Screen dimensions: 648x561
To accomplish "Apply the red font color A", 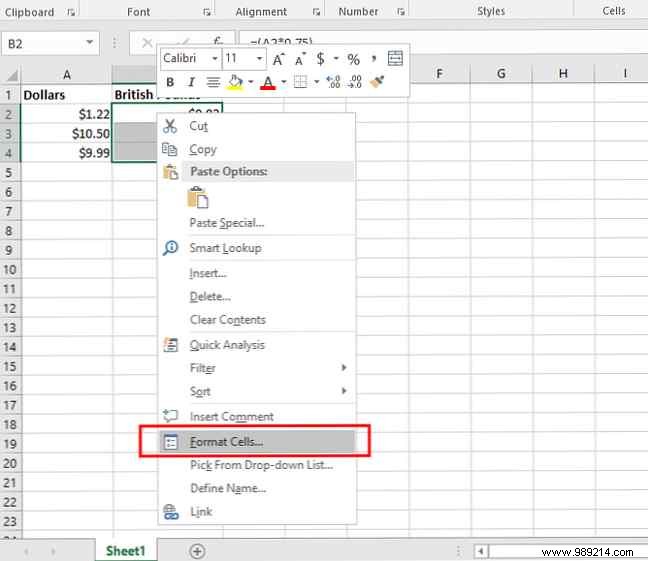I will (268, 83).
